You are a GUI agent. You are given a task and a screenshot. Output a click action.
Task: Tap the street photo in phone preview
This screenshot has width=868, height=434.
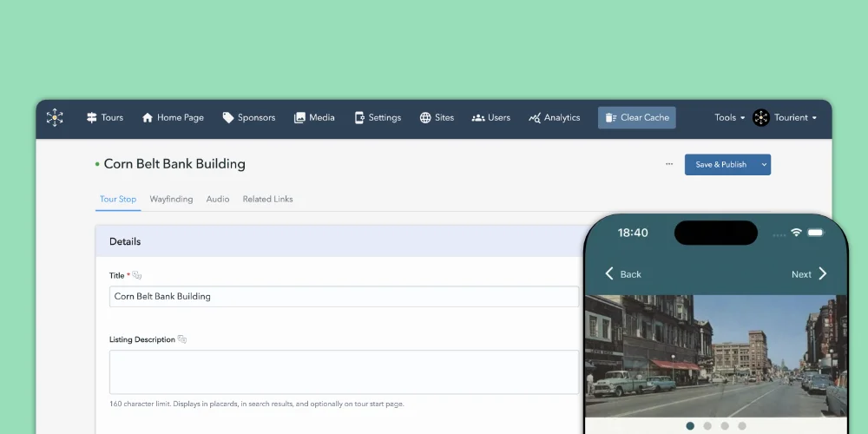coord(716,356)
